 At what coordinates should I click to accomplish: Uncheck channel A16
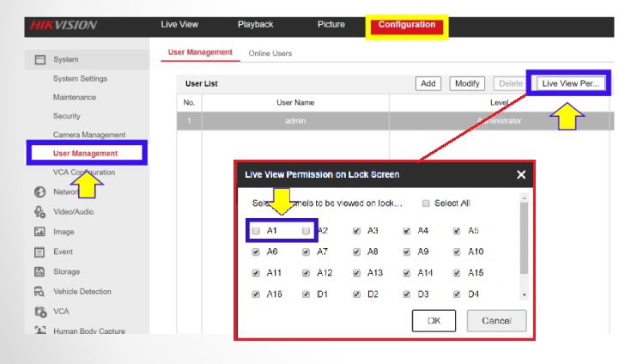256,294
